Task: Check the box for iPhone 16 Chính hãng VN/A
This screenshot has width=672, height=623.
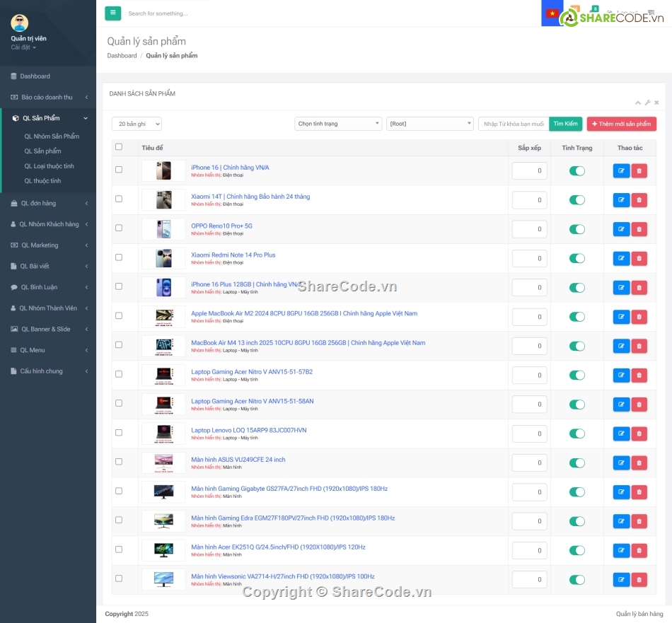Action: [x=119, y=169]
